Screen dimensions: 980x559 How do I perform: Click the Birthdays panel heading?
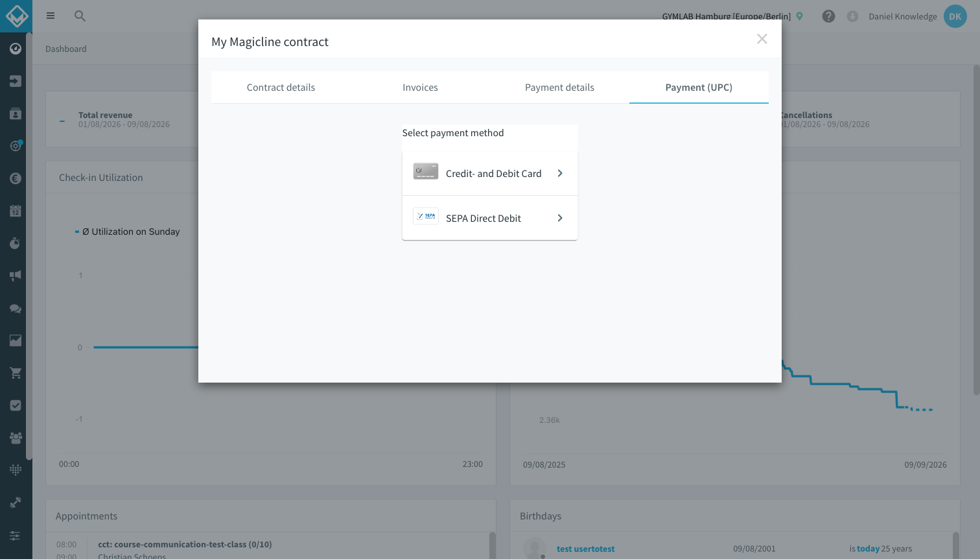tap(541, 516)
